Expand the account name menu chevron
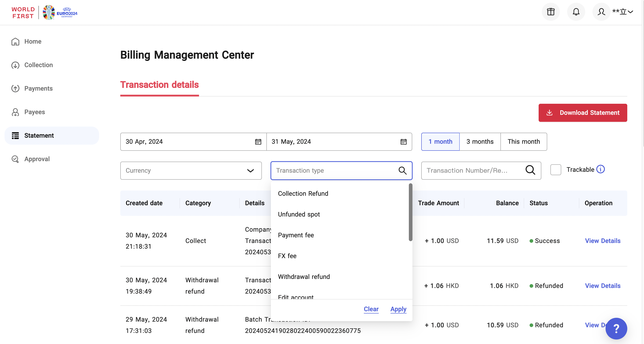The image size is (644, 344). pyautogui.click(x=630, y=12)
